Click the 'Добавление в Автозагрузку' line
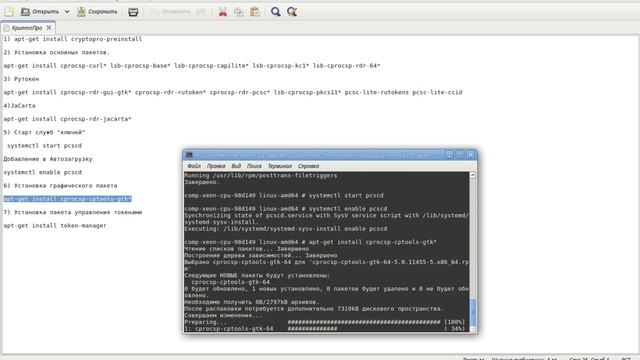Viewport: 640px width, 360px height. (x=48, y=159)
